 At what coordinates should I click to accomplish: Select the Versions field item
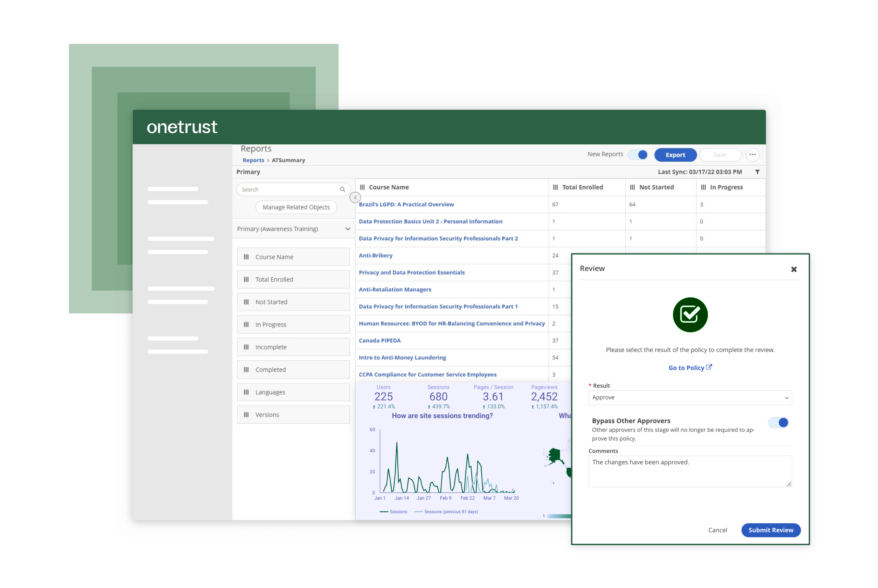[x=293, y=415]
